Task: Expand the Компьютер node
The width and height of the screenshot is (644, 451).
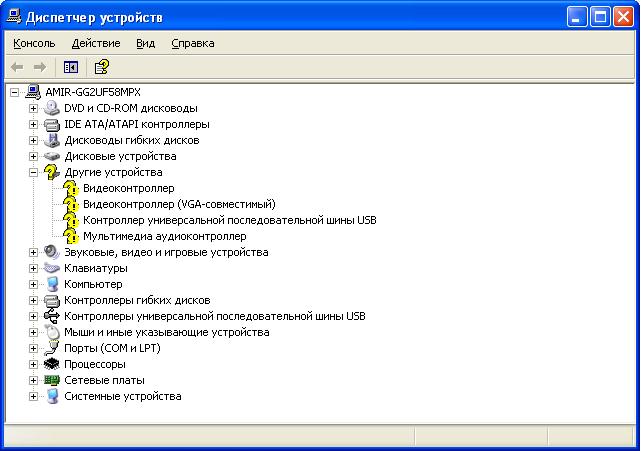Action: [x=33, y=284]
